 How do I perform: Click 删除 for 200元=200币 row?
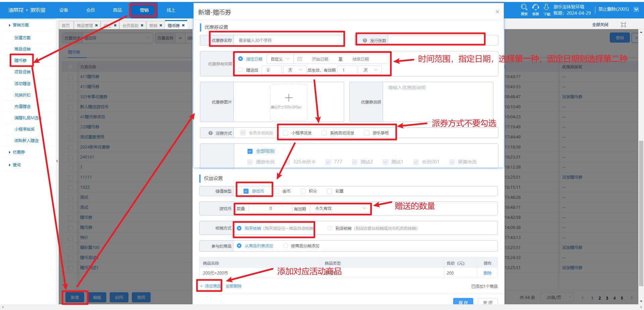click(487, 273)
